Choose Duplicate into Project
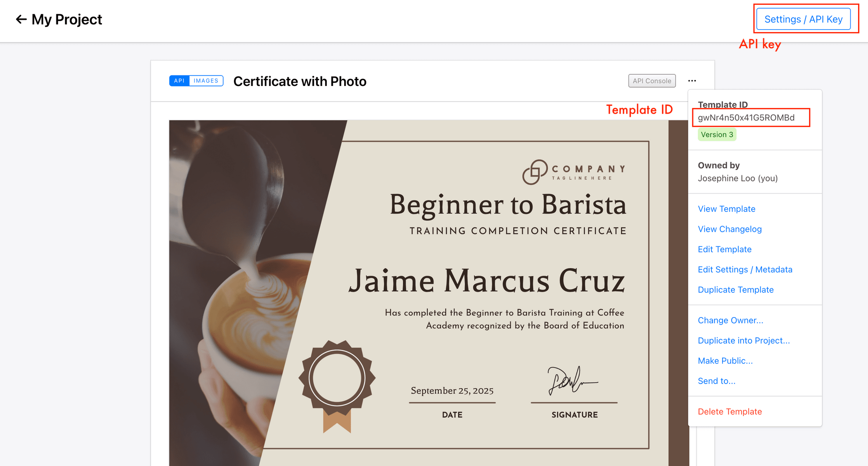 click(744, 340)
